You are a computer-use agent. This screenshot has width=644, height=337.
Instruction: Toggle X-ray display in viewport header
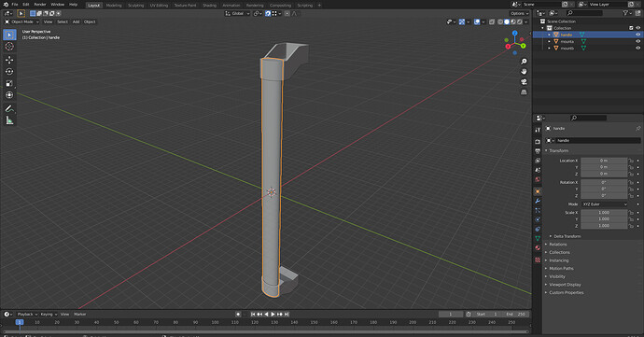point(492,21)
